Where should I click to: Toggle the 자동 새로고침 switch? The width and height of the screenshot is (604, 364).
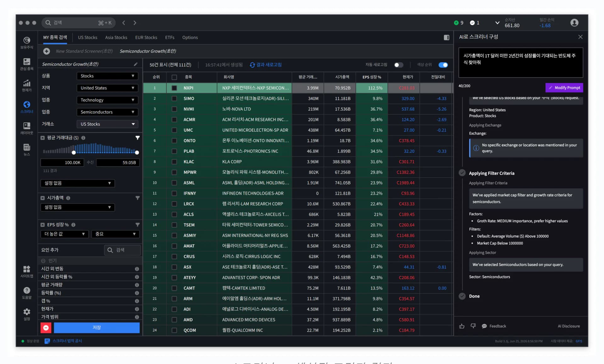399,65
